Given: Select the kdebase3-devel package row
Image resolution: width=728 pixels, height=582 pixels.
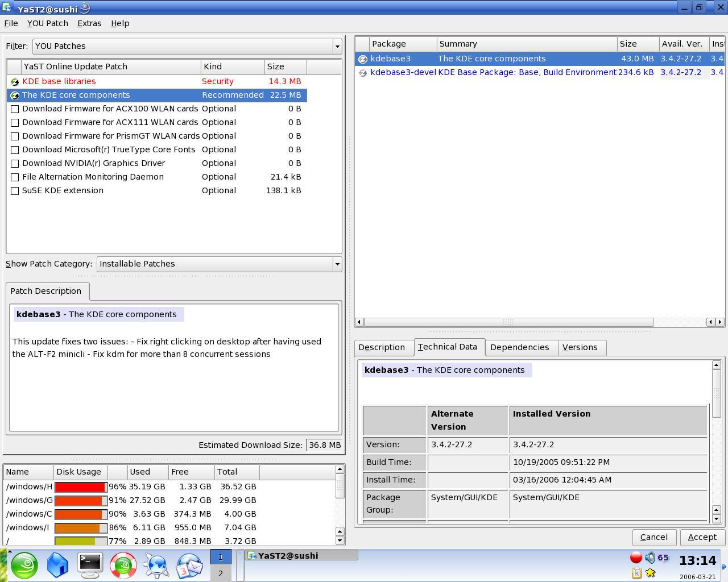Looking at the screenshot, I should [x=539, y=72].
